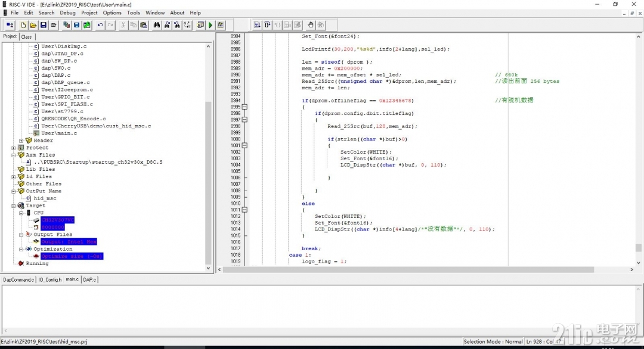Click the blue floppy disk toolbar icon
This screenshot has height=349, width=644.
click(76, 25)
